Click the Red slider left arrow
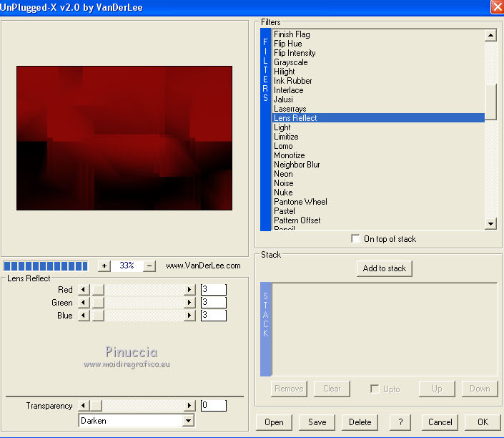Viewport: 504px width, 438px height. pos(84,290)
